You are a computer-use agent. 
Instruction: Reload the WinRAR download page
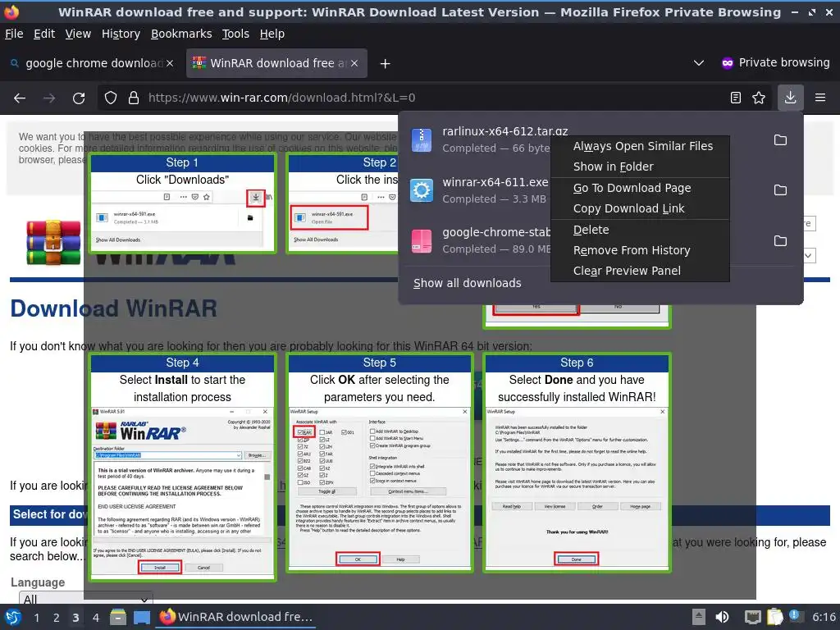click(x=79, y=98)
